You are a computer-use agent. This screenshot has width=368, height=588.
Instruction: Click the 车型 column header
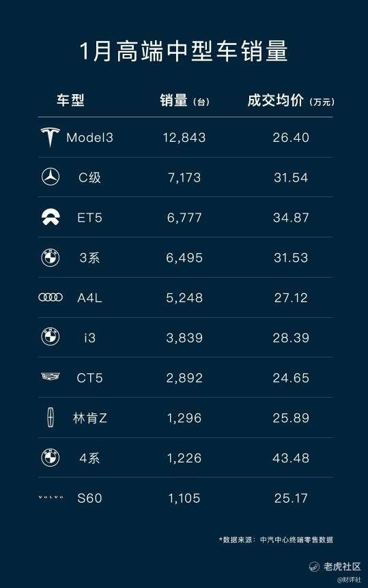click(70, 100)
